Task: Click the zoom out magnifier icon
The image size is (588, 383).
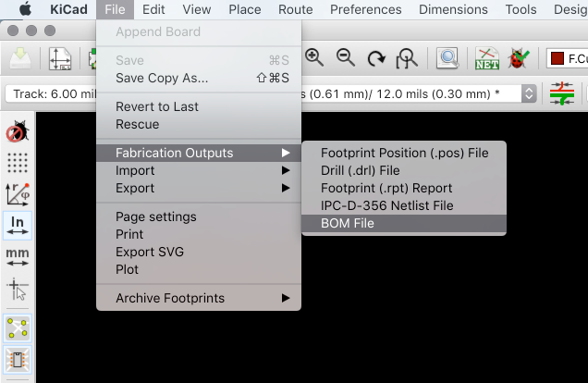Action: point(346,58)
